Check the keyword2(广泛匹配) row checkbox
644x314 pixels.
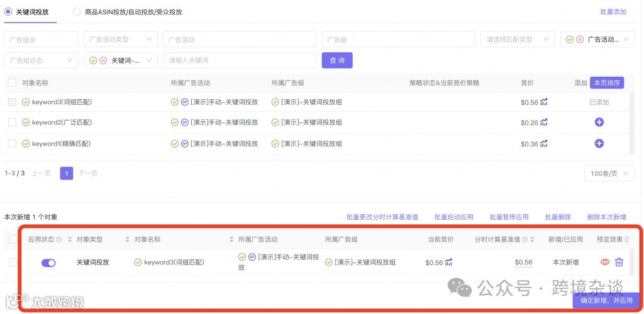click(x=13, y=122)
